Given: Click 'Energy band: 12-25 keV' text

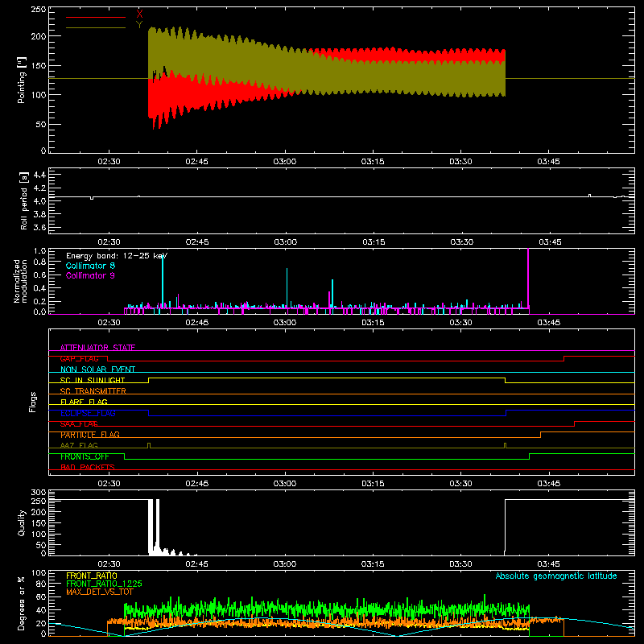Looking at the screenshot, I should (x=117, y=256).
